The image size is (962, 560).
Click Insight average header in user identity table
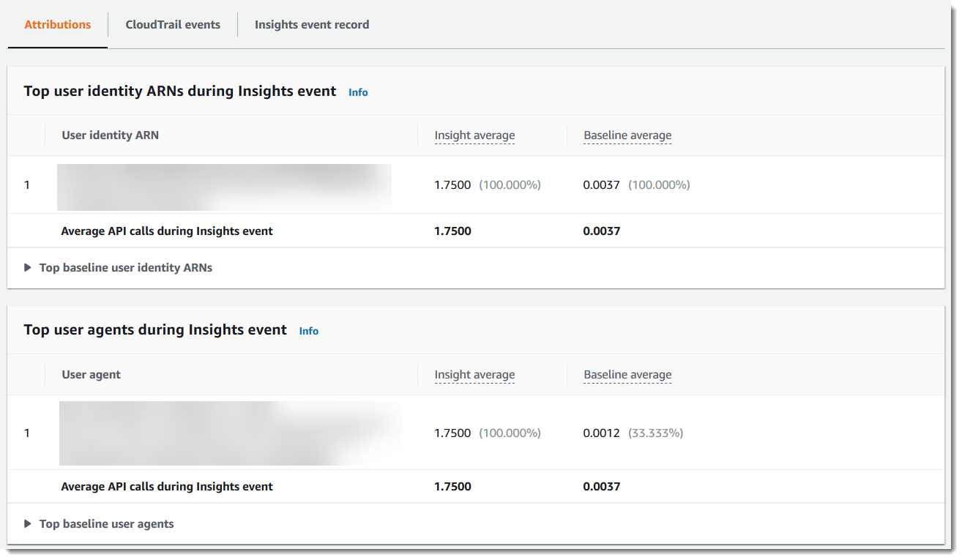[474, 135]
